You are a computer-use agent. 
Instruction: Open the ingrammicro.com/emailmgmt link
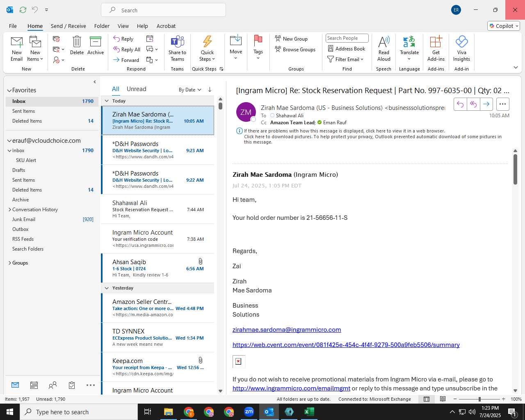point(291,388)
